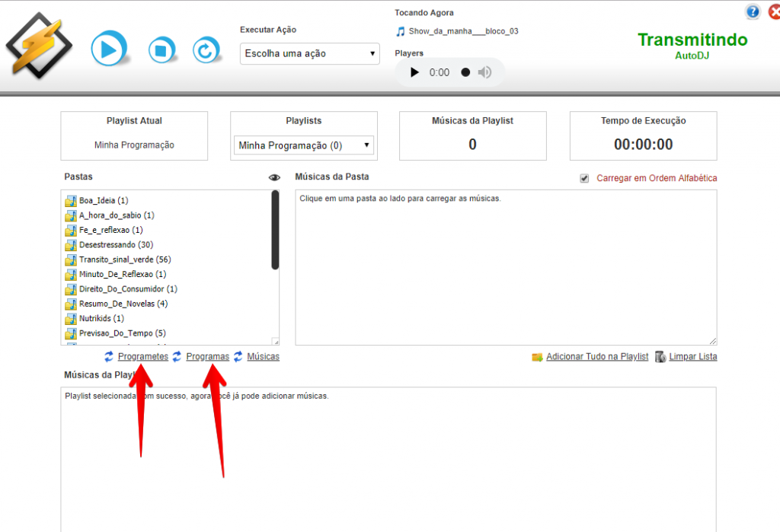Image resolution: width=780 pixels, height=532 pixels.
Task: Click the sync arrows icon beside Programetes
Action: tap(107, 356)
